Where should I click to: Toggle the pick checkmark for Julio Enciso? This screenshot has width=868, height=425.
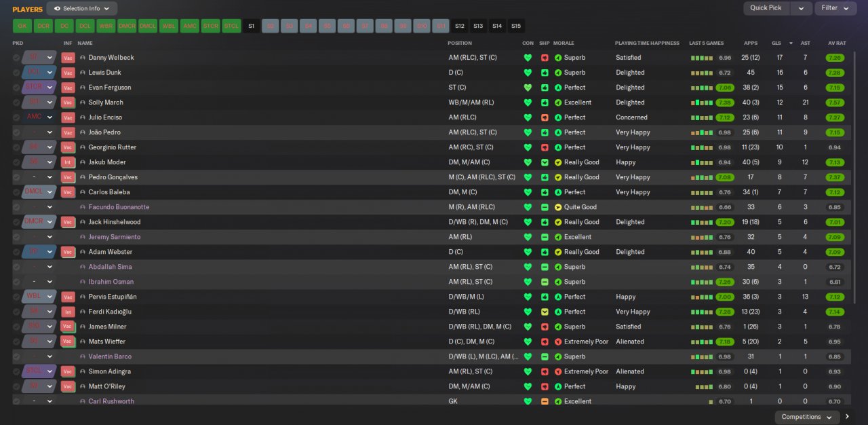(x=16, y=117)
